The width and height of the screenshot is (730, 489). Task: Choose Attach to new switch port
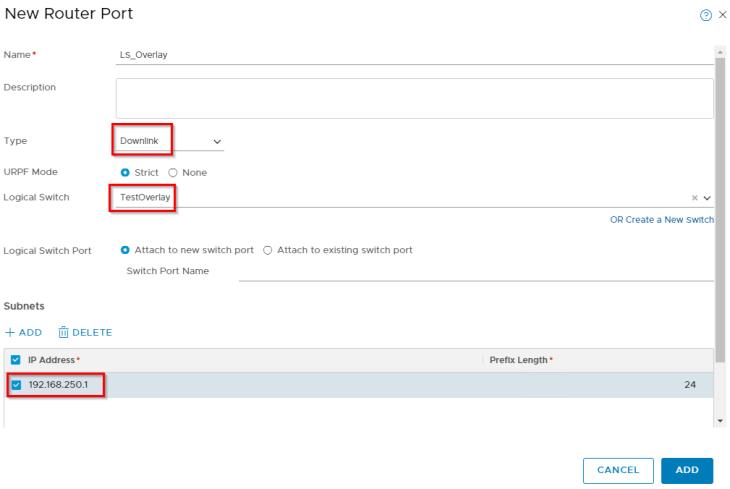(x=125, y=250)
